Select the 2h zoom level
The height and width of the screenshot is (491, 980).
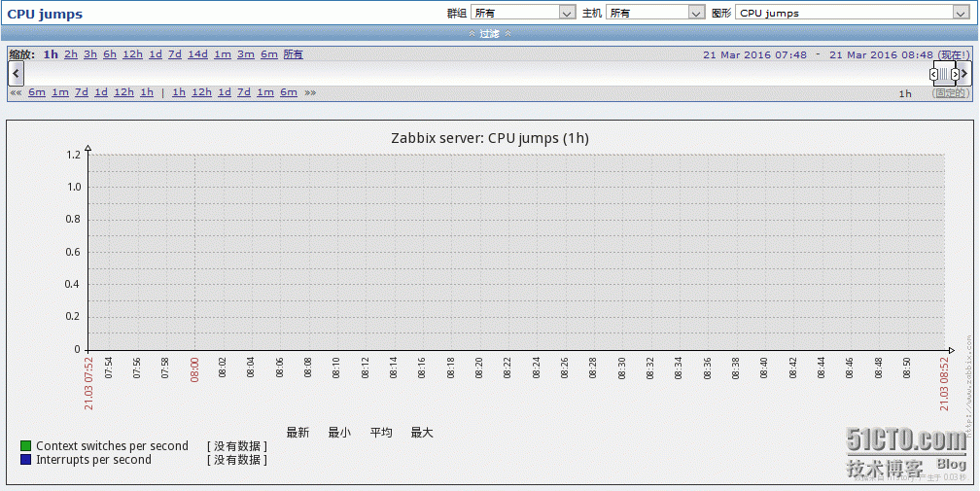[x=71, y=54]
